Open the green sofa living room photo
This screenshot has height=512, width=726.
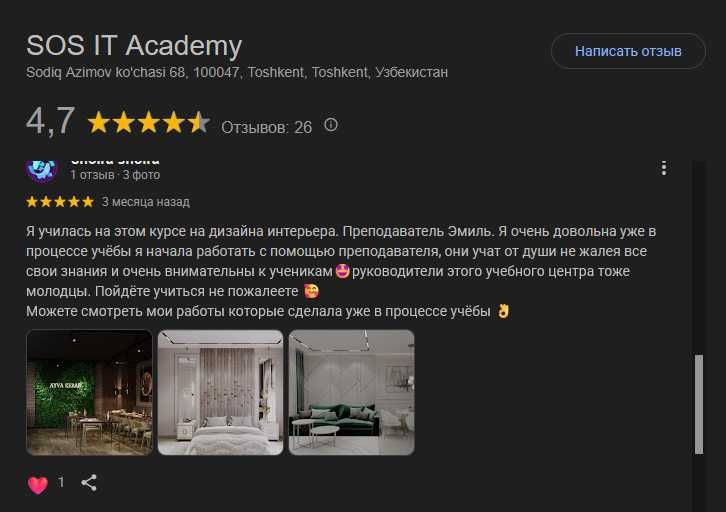[351, 392]
